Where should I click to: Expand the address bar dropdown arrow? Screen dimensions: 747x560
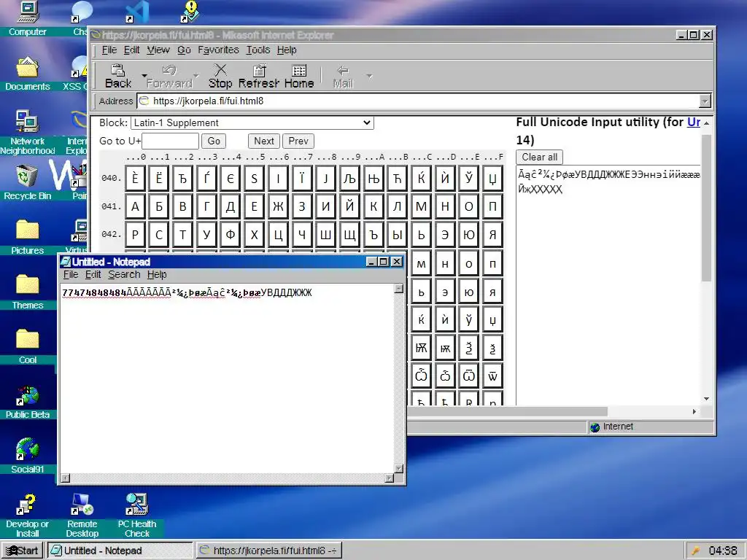coord(705,101)
